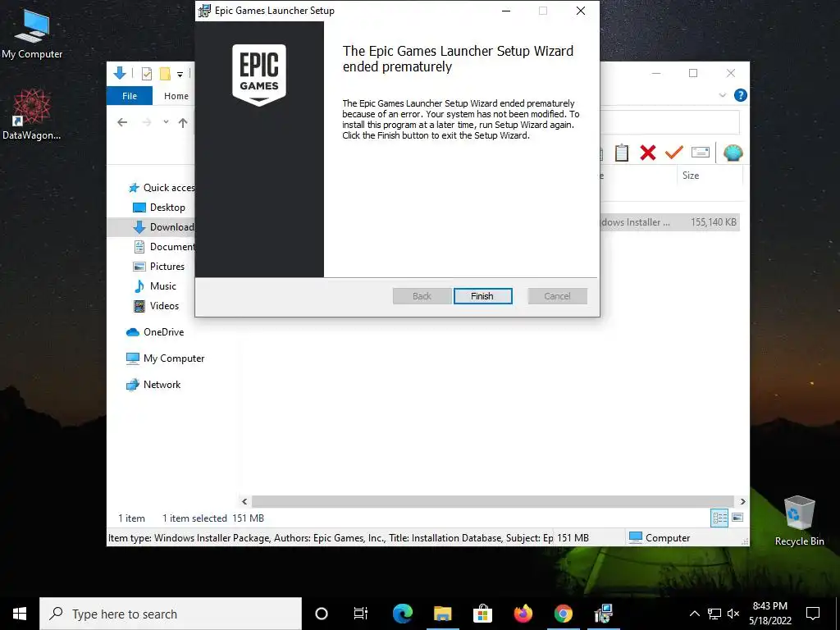
Task: Click the scroll left arrow of file list
Action: (x=244, y=501)
